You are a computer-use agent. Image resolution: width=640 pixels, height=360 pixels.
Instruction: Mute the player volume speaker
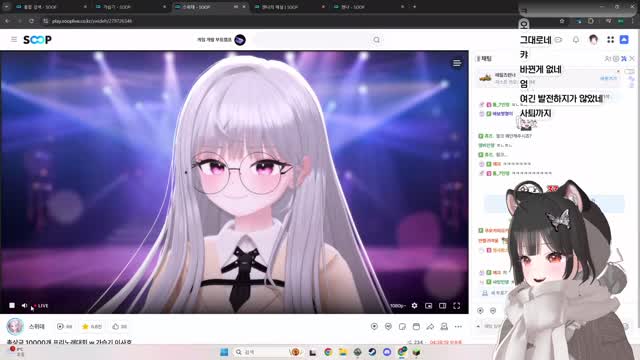tap(24, 305)
